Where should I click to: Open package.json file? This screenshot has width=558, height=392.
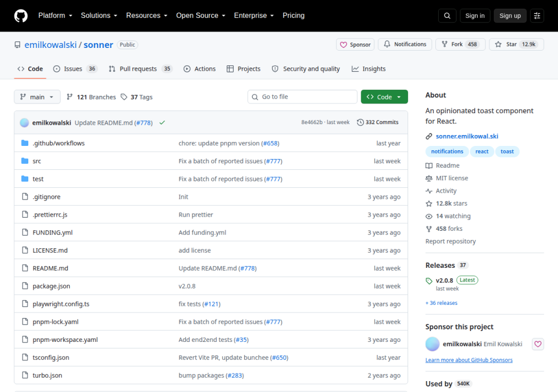coord(51,286)
